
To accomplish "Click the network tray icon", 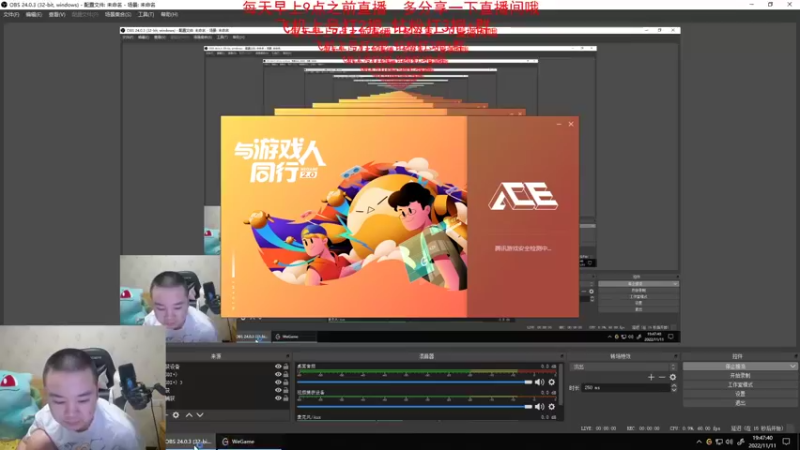I will pyautogui.click(x=719, y=442).
